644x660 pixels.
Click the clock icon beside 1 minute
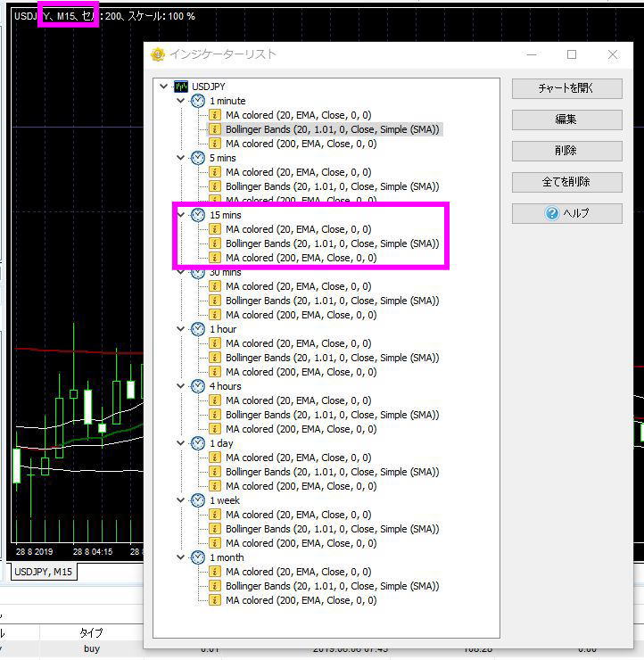[x=198, y=101]
